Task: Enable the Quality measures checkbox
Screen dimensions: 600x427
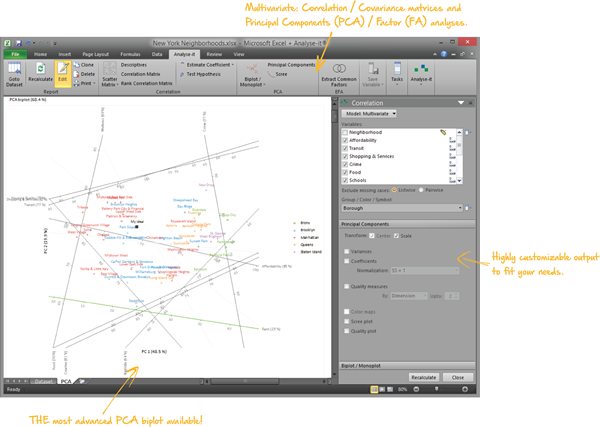Action: coord(347,286)
